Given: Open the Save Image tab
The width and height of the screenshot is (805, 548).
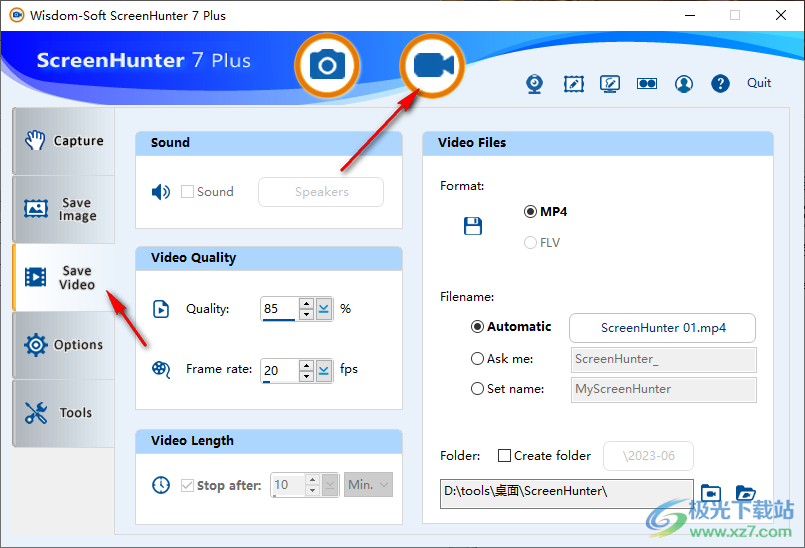Looking at the screenshot, I should [x=64, y=209].
